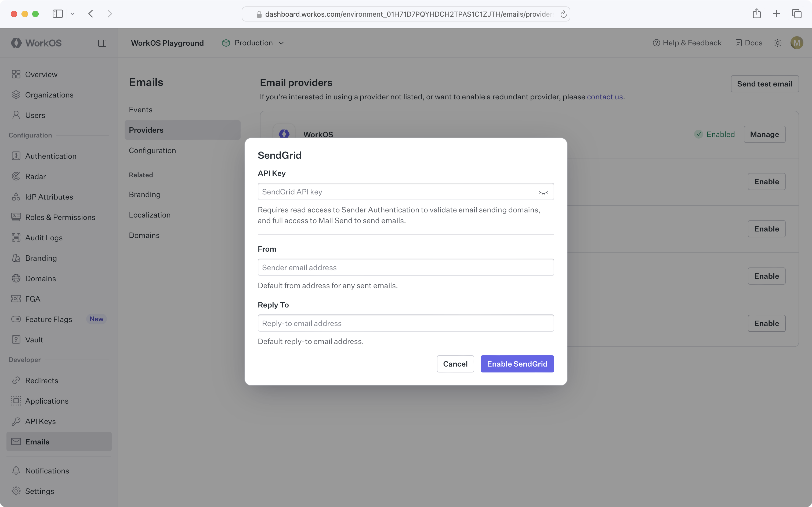Select the Vault icon in the sidebar

[x=16, y=339]
